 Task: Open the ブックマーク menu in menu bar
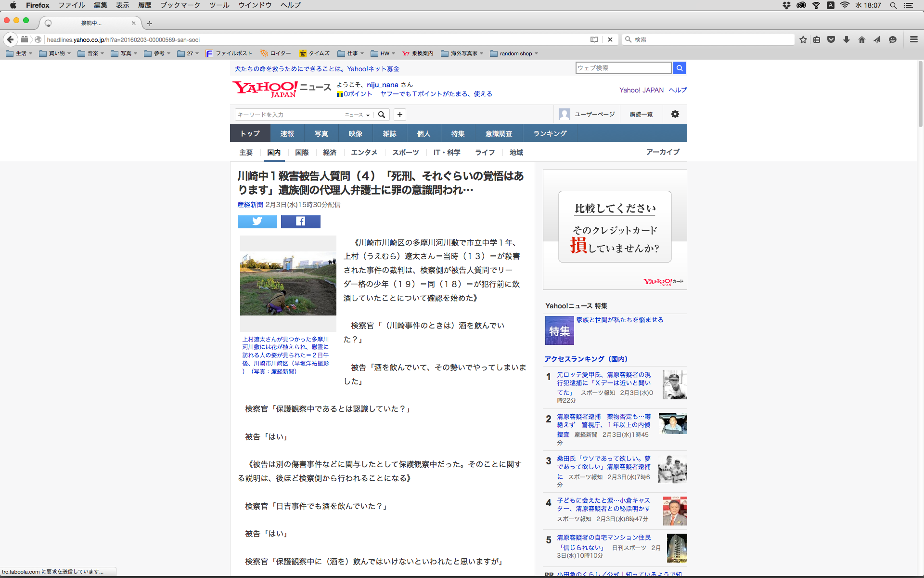pos(180,5)
